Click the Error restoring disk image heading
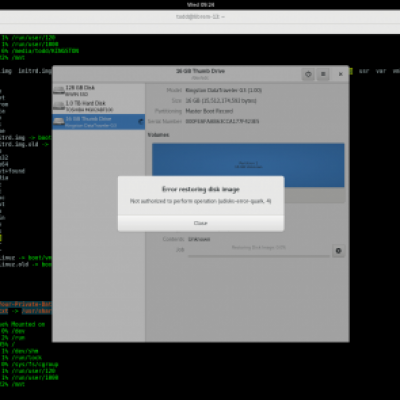This screenshot has height=400, width=400. pos(201,189)
